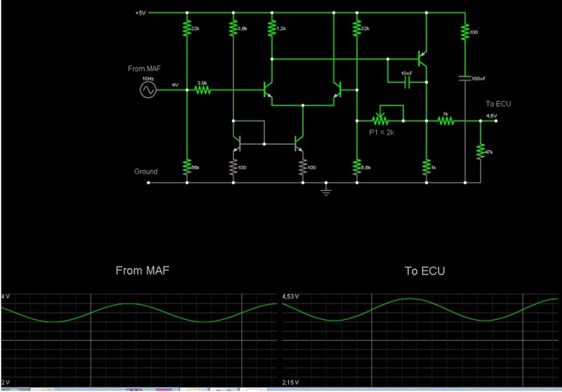
Task: Click the From MAF label beside the source
Action: (144, 69)
